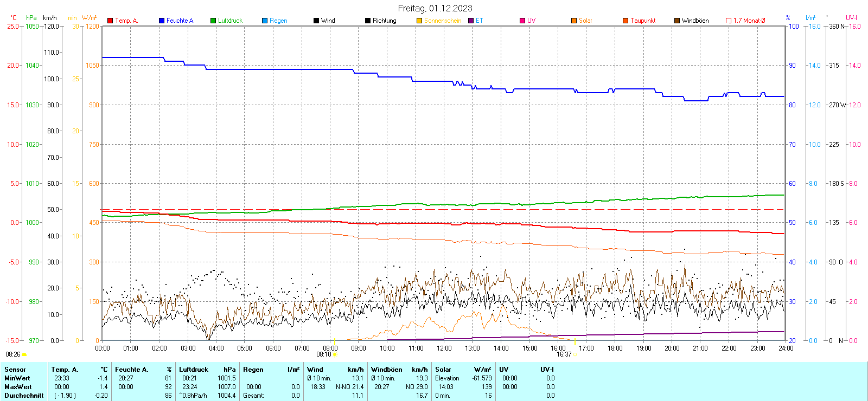Click the magenta UV legend square
The height and width of the screenshot is (401, 868).
click(x=522, y=21)
